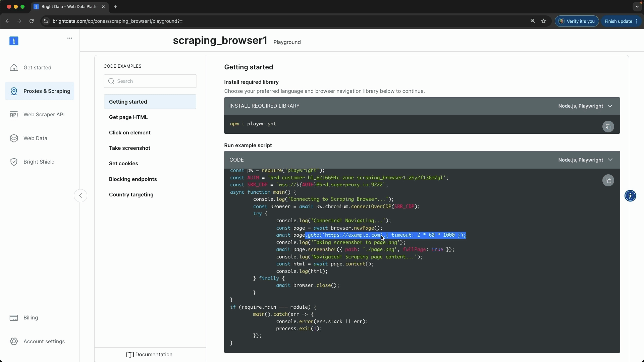Expand the code language dropdown
The height and width of the screenshot is (362, 644).
586,160
